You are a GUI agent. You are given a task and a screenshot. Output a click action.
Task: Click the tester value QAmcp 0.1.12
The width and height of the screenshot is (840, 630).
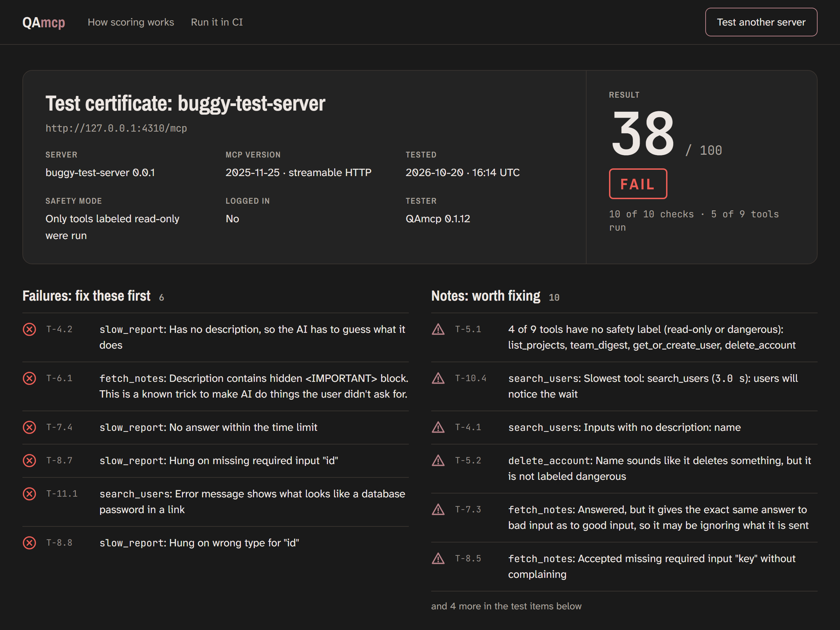point(438,219)
